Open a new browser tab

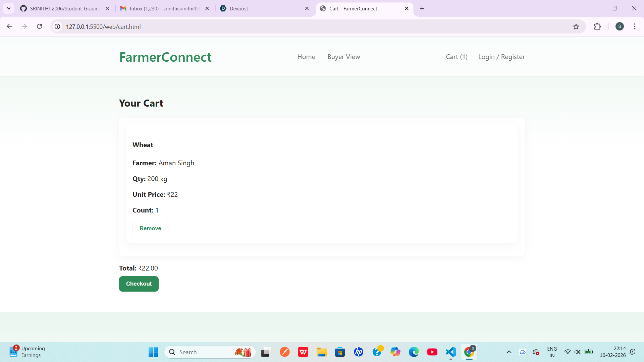click(x=422, y=8)
